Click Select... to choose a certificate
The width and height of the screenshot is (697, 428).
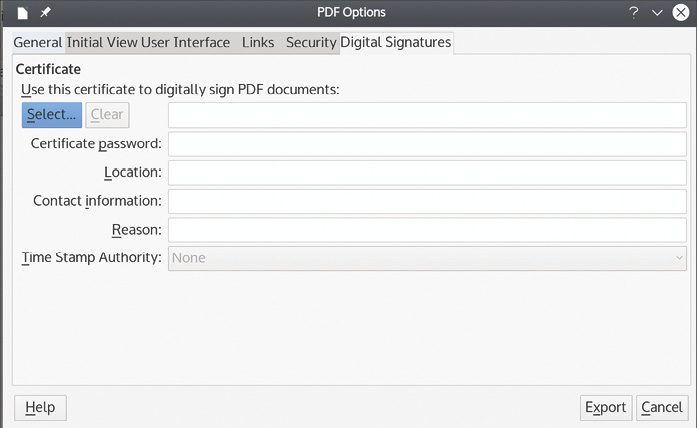click(52, 115)
